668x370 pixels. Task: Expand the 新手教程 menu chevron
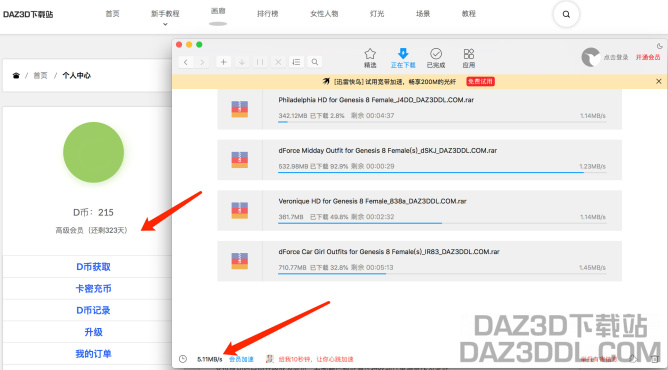click(x=165, y=24)
